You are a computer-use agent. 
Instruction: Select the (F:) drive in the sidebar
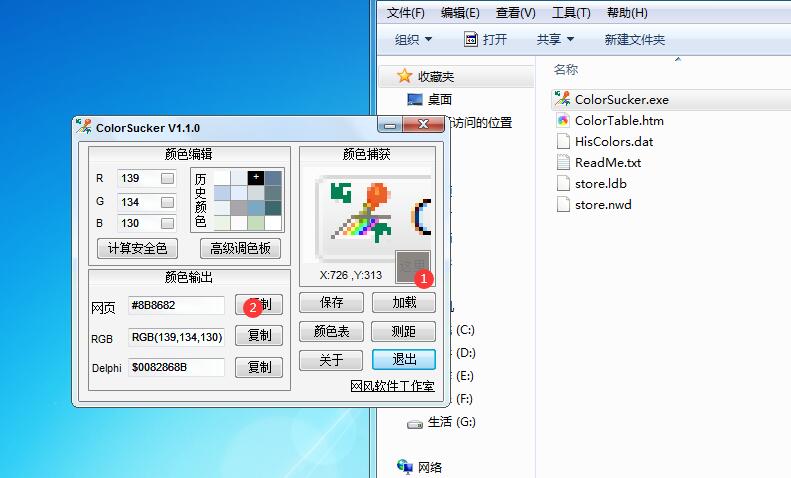click(x=464, y=399)
